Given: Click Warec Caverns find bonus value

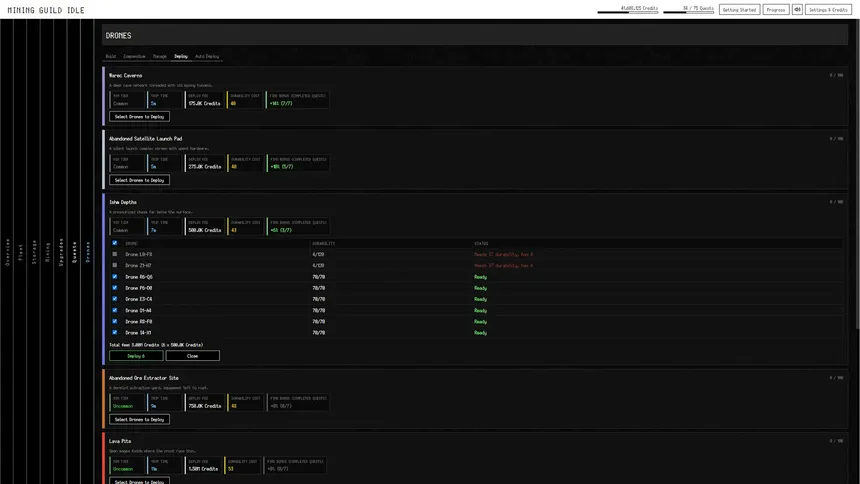Looking at the screenshot, I should coord(281,103).
